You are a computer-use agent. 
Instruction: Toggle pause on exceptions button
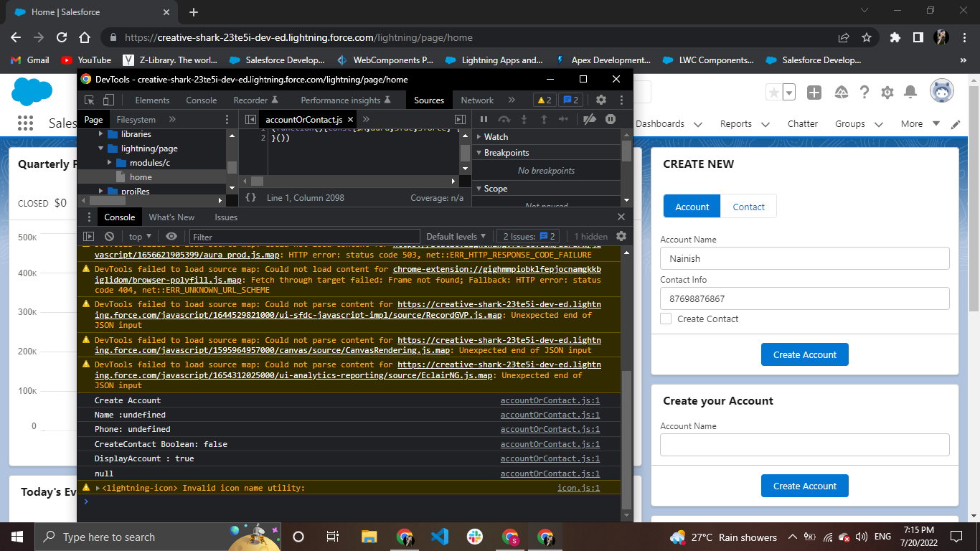coord(611,119)
